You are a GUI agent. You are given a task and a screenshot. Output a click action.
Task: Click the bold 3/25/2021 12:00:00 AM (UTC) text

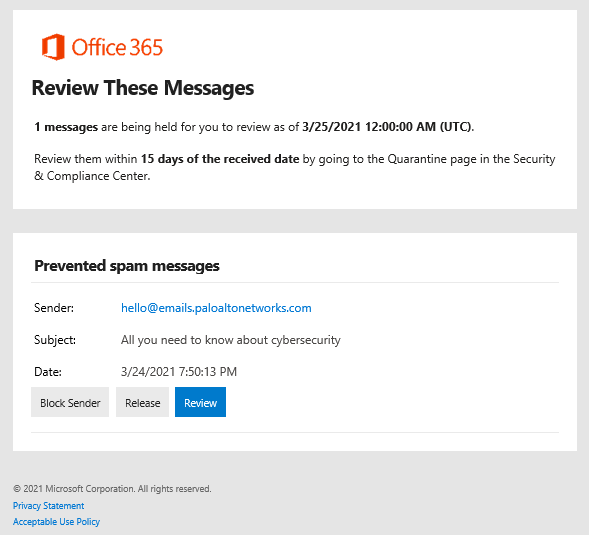pyautogui.click(x=388, y=127)
